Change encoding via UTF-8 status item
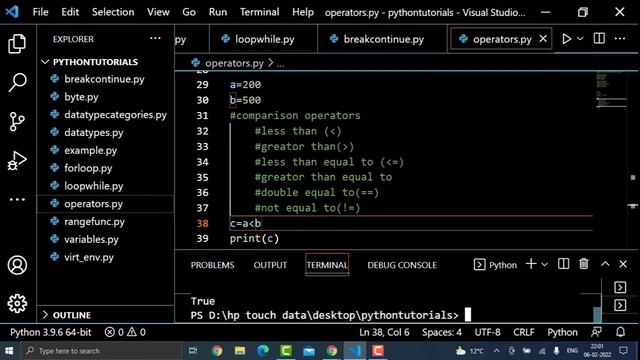This screenshot has height=360, width=640. (x=487, y=332)
